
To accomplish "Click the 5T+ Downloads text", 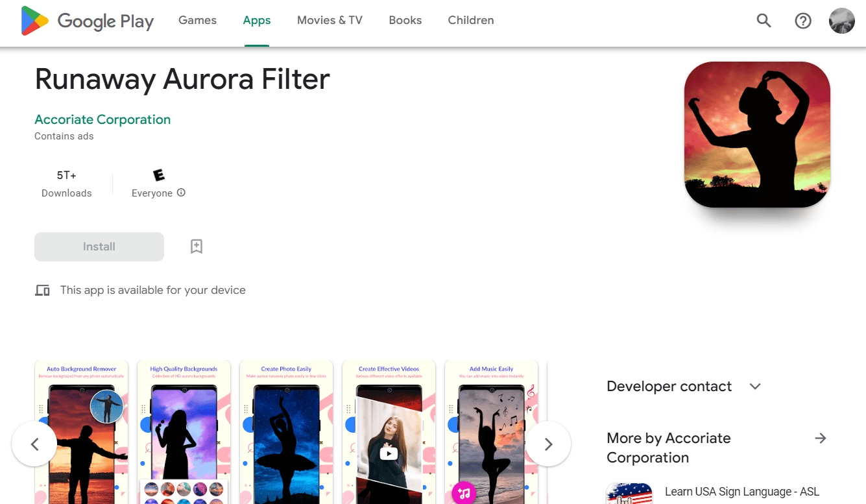I will pos(66,184).
